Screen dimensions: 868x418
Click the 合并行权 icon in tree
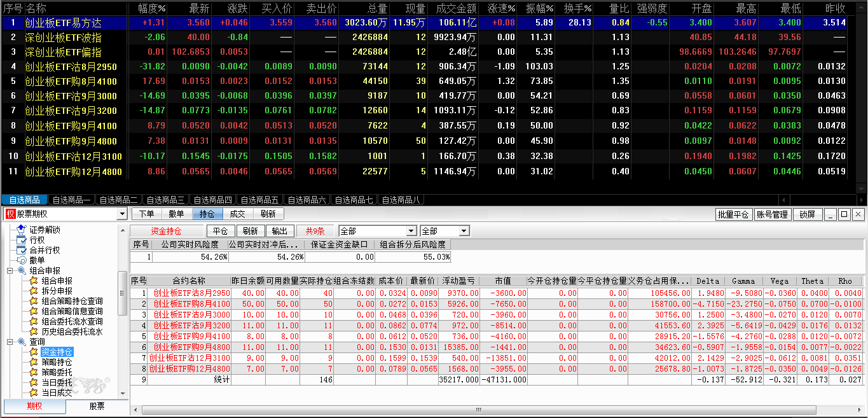(22, 250)
